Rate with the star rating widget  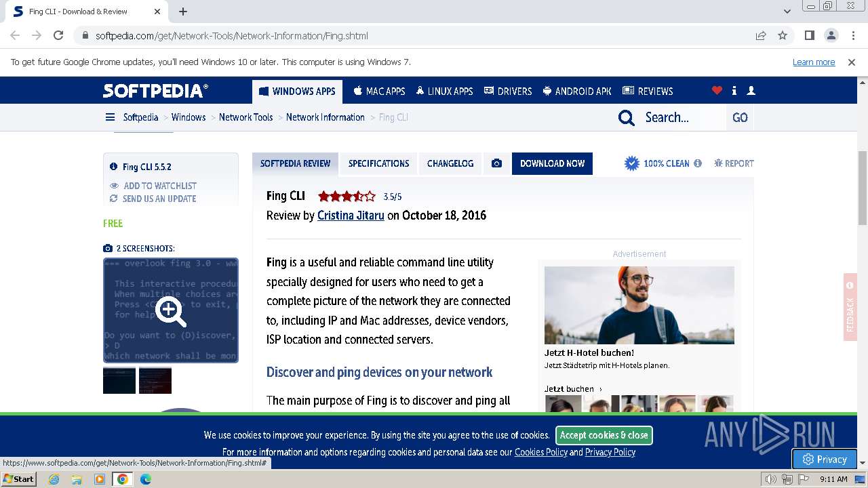tap(347, 197)
